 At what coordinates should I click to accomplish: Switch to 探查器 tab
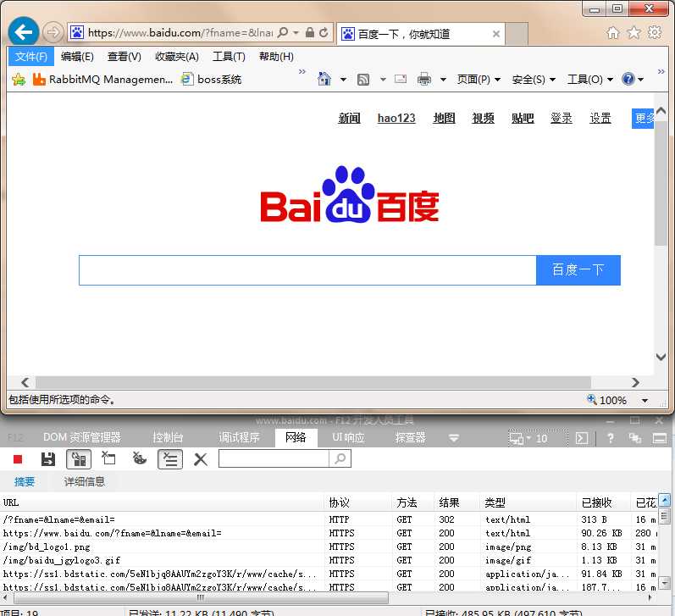410,438
